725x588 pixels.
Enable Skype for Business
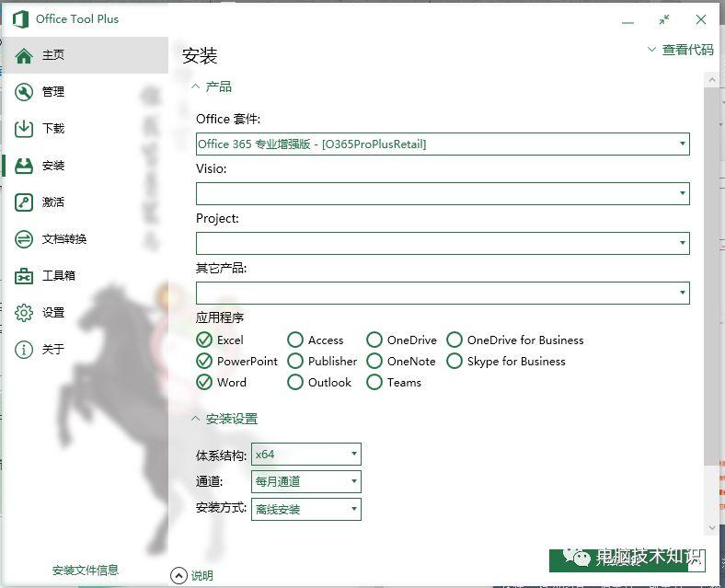point(455,361)
